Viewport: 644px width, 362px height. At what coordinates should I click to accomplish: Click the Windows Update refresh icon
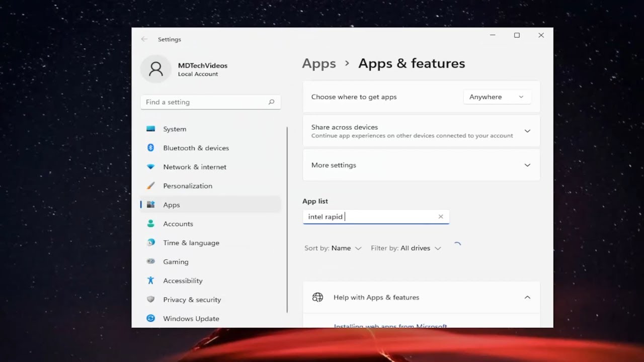150,318
